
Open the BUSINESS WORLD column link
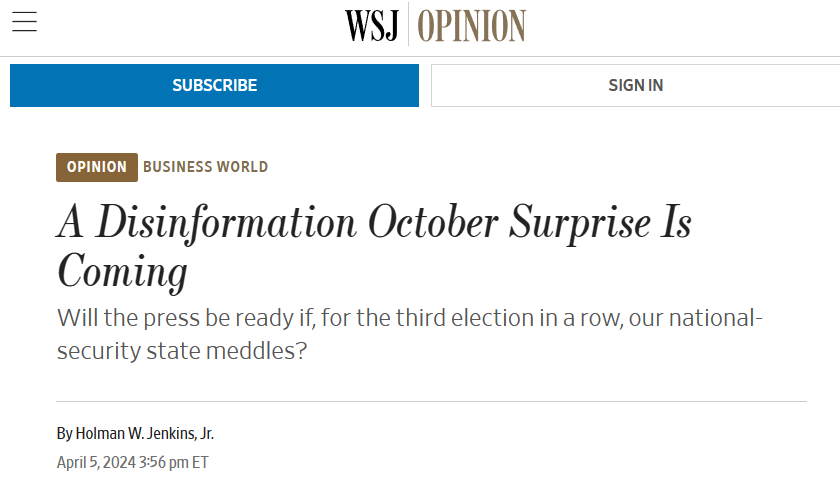click(205, 167)
